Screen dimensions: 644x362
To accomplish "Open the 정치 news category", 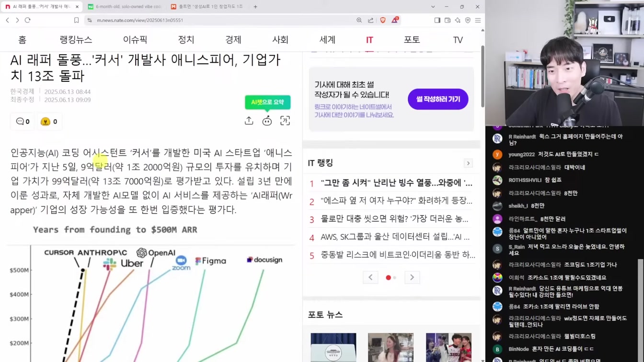I will pos(186,40).
